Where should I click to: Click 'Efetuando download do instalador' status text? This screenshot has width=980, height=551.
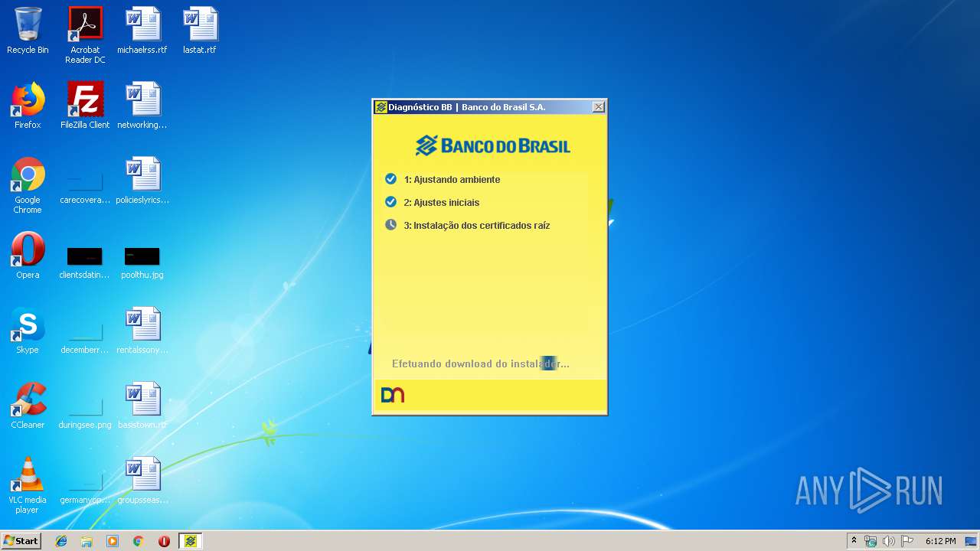pyautogui.click(x=481, y=364)
